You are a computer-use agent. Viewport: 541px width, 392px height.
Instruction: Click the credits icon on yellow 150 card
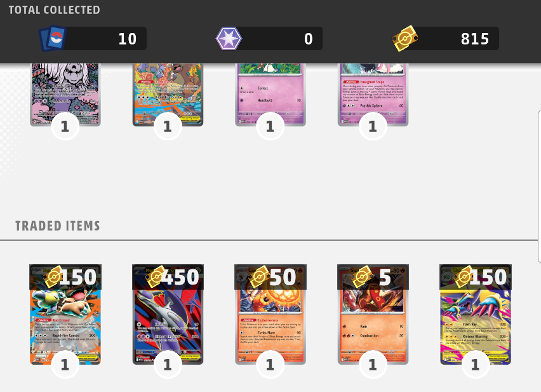465,277
